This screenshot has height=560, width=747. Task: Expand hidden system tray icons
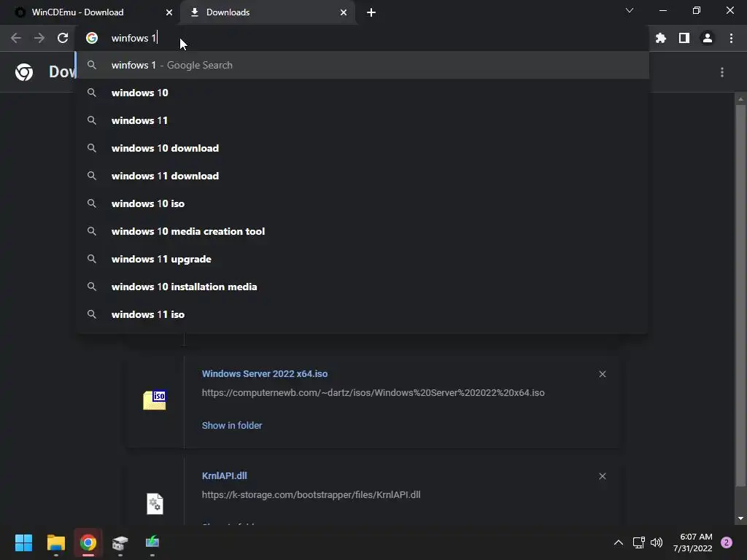[619, 542]
